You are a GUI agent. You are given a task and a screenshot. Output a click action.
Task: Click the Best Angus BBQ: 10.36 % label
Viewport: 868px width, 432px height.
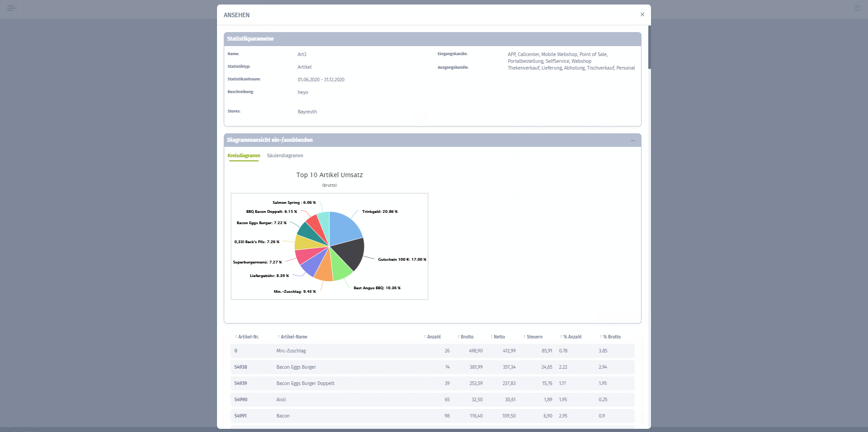[377, 288]
